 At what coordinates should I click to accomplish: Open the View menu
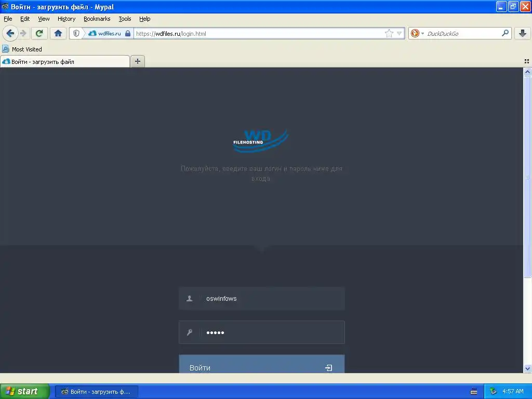(44, 19)
